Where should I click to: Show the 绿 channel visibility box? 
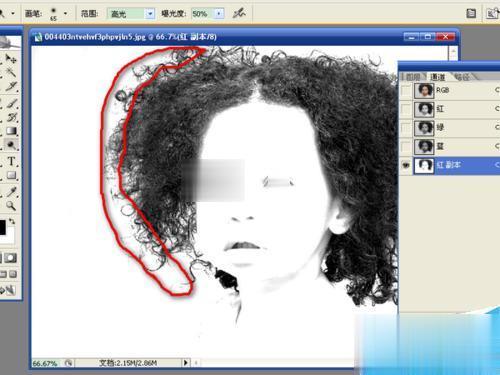point(406,128)
